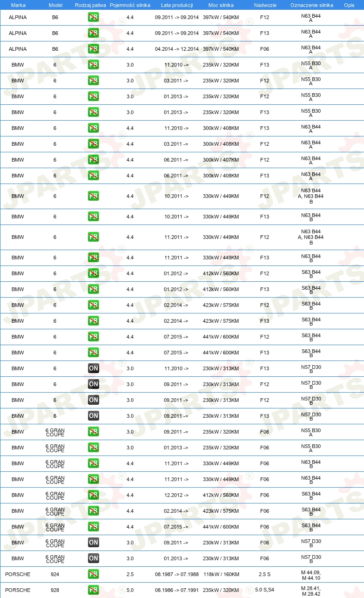The image size is (364, 598).
Task: Click the PB icon for 6 Gran Coupe 3.0 09.2011
Action: tap(94, 432)
